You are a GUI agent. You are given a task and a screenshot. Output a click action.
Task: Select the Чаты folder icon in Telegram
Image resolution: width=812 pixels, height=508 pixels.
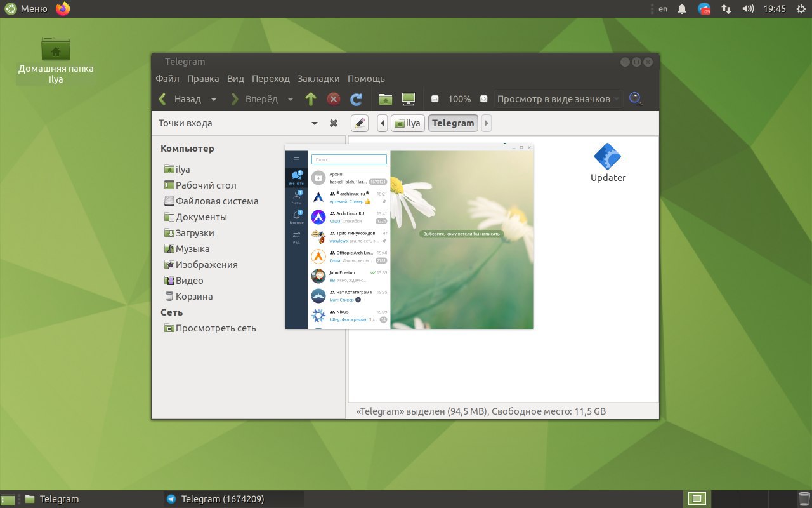[x=296, y=197]
